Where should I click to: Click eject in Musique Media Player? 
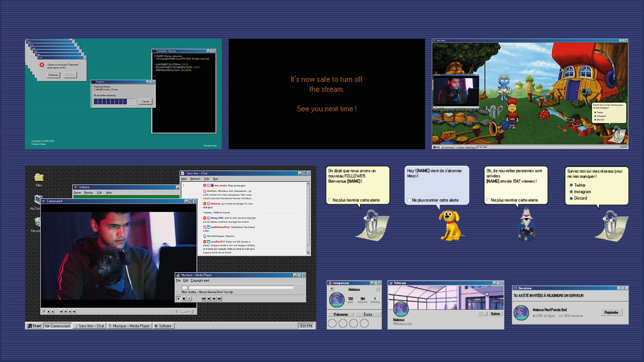pos(189,298)
